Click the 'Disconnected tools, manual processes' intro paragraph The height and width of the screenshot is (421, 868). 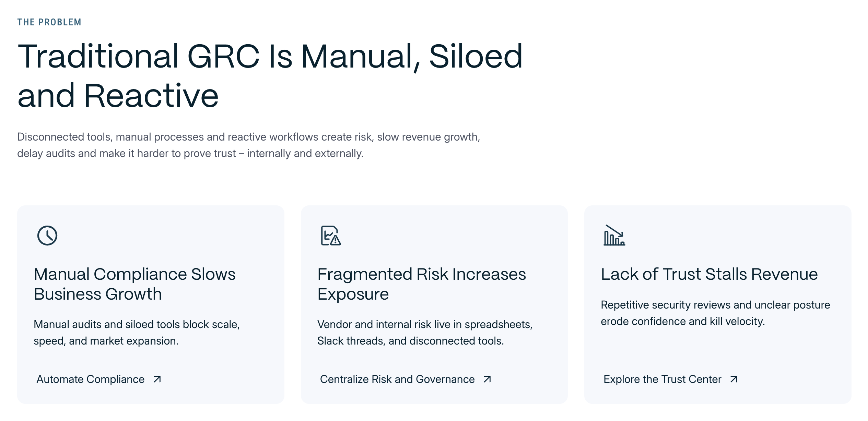pyautogui.click(x=248, y=137)
